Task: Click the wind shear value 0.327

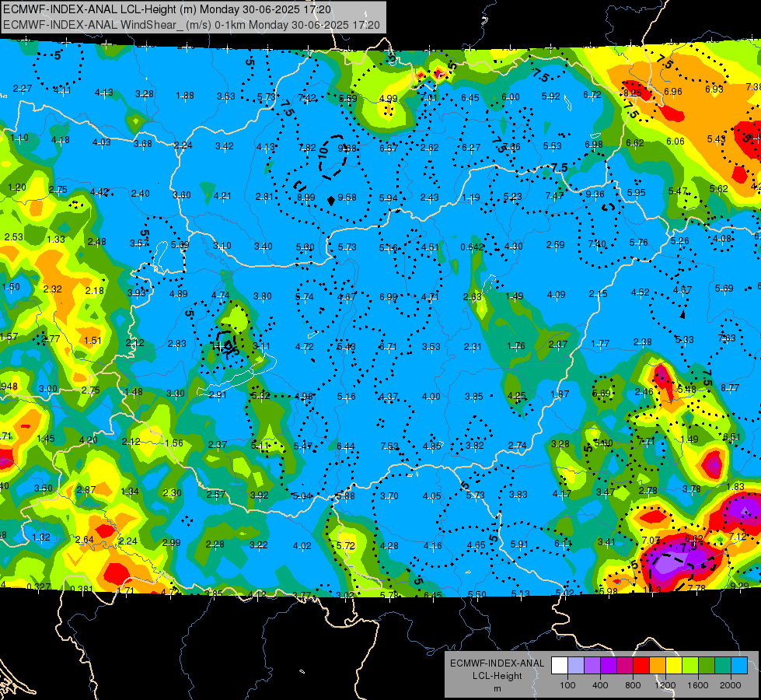Action: [39, 586]
